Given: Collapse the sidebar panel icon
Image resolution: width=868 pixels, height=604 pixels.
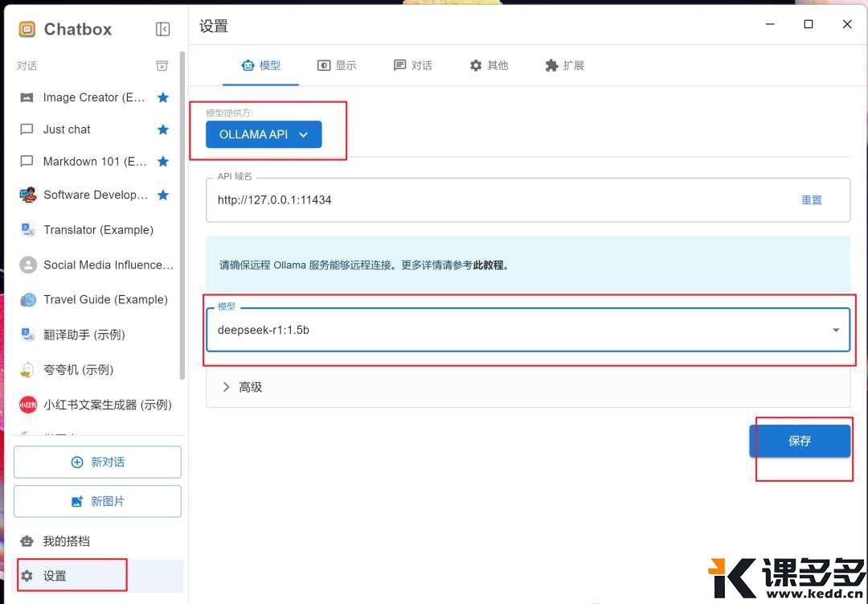Looking at the screenshot, I should (162, 29).
